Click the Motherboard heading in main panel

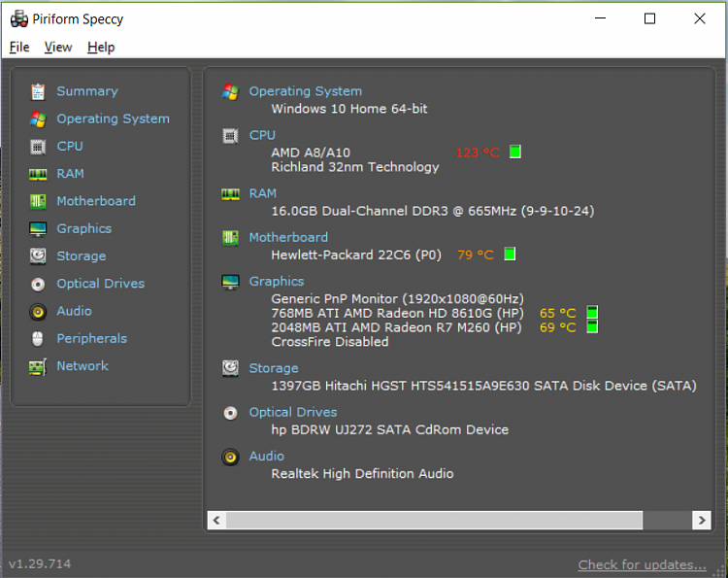coord(288,237)
